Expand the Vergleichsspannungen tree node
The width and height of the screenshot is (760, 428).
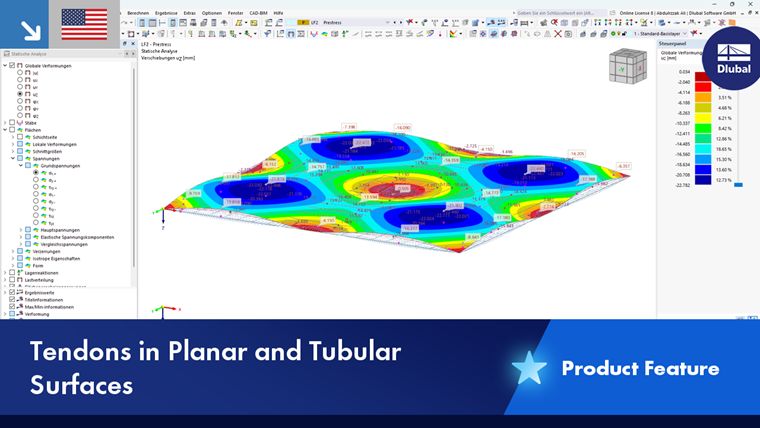21,244
